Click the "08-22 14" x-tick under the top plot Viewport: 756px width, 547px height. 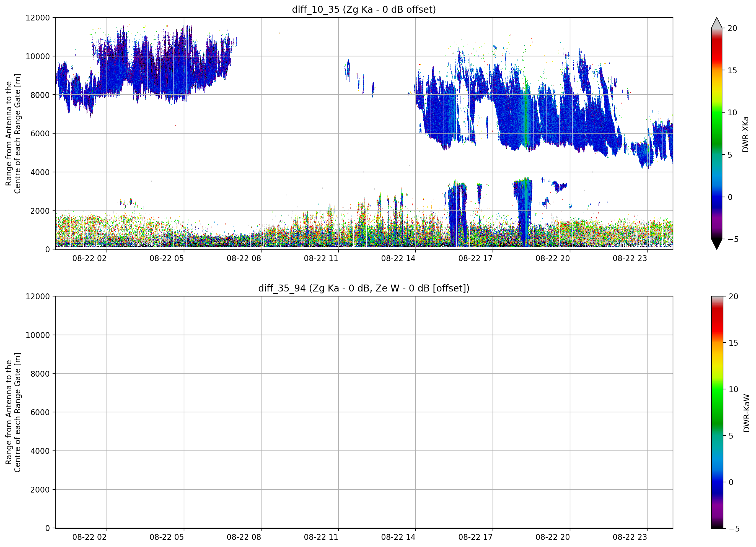click(398, 259)
